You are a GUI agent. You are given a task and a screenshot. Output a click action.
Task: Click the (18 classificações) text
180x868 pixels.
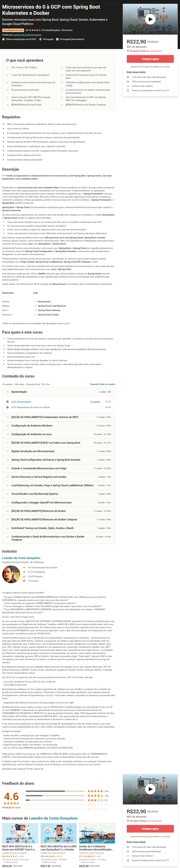click(50, 30)
